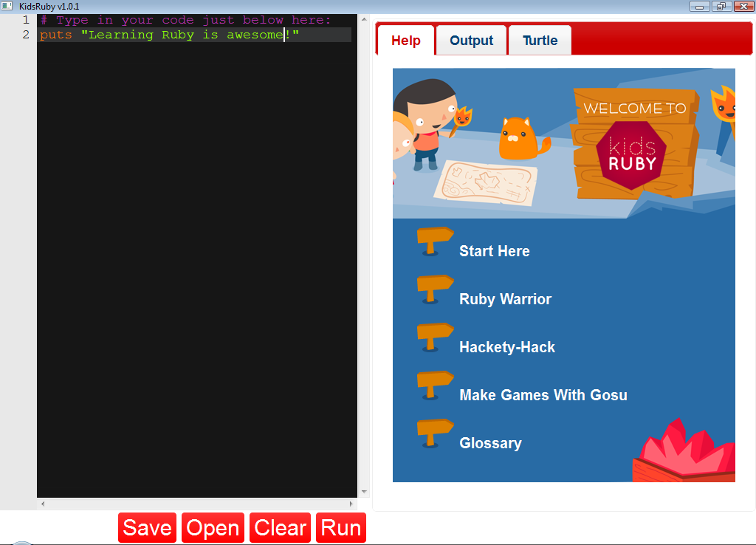Click the horizontal scrollbar right arrow

351,504
